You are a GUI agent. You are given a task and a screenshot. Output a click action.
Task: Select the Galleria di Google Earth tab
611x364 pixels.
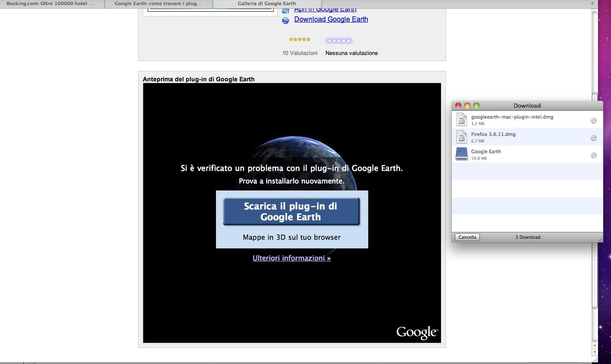pyautogui.click(x=267, y=3)
